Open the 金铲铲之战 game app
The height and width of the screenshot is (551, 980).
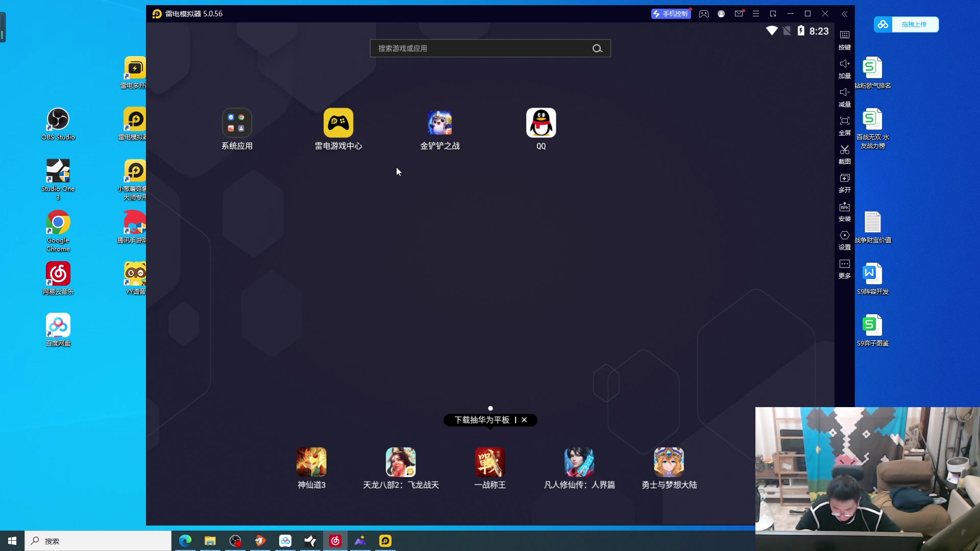[x=439, y=123]
